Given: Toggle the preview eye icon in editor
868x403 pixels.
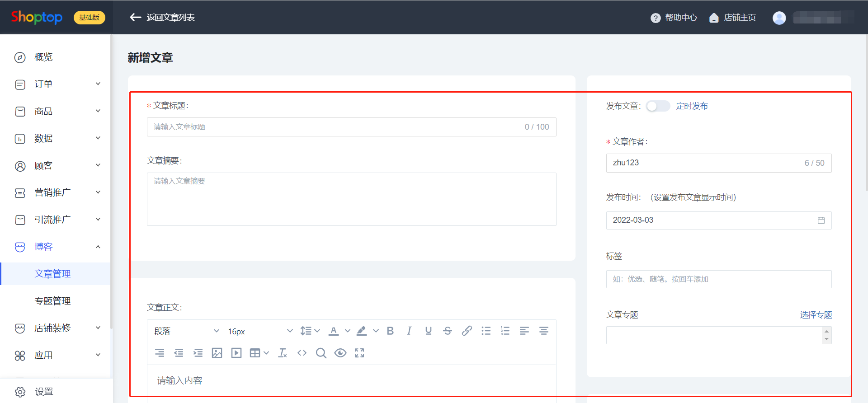Looking at the screenshot, I should click(340, 353).
